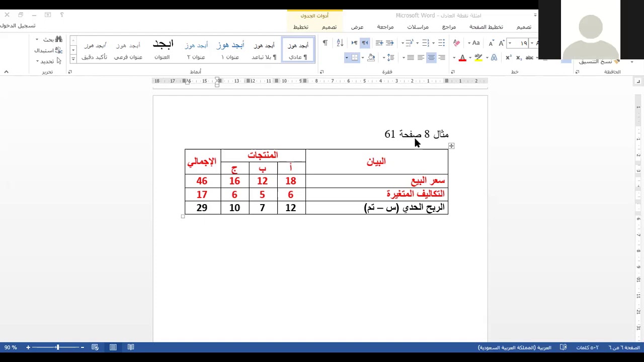Open the font size dropdown showing 19
Viewport: 644px width, 362px height.
[510, 43]
